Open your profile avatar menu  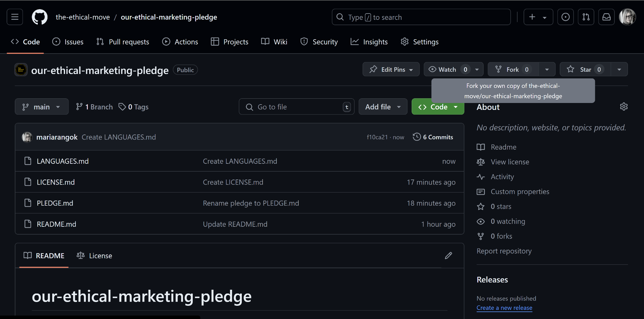click(627, 17)
